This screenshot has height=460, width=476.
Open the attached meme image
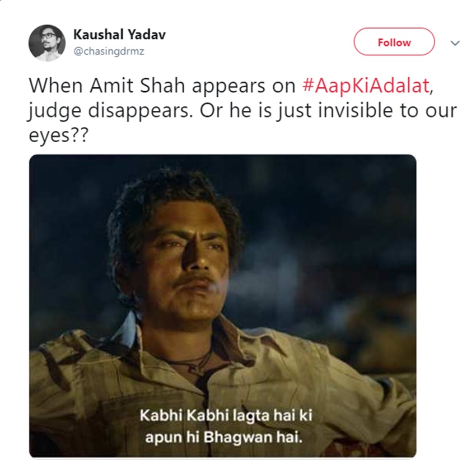[x=222, y=306]
